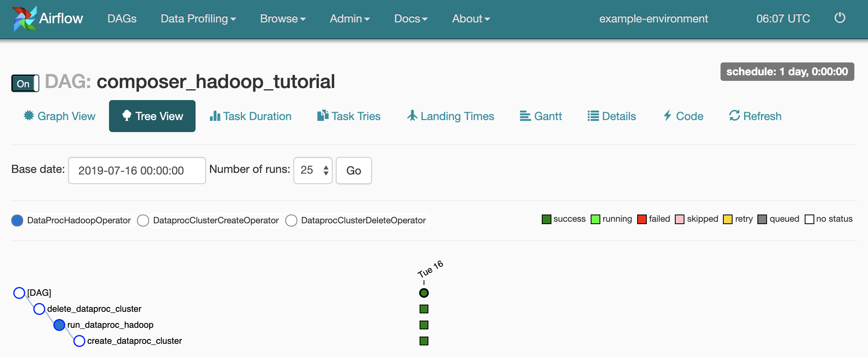868x357 pixels.
Task: Open Graph View via its gear icon
Action: click(29, 116)
